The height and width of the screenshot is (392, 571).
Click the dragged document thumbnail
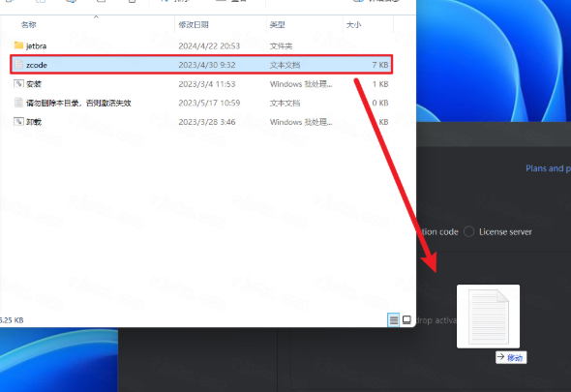(x=488, y=317)
